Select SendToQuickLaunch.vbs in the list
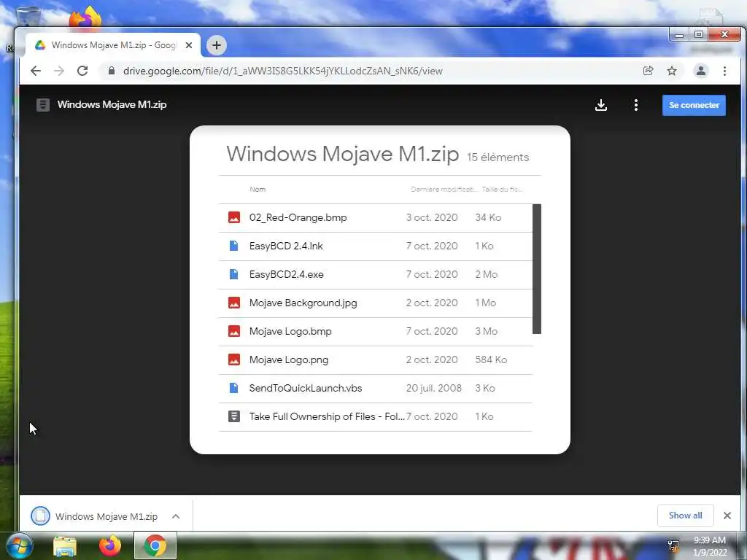This screenshot has height=560, width=747. point(375,388)
